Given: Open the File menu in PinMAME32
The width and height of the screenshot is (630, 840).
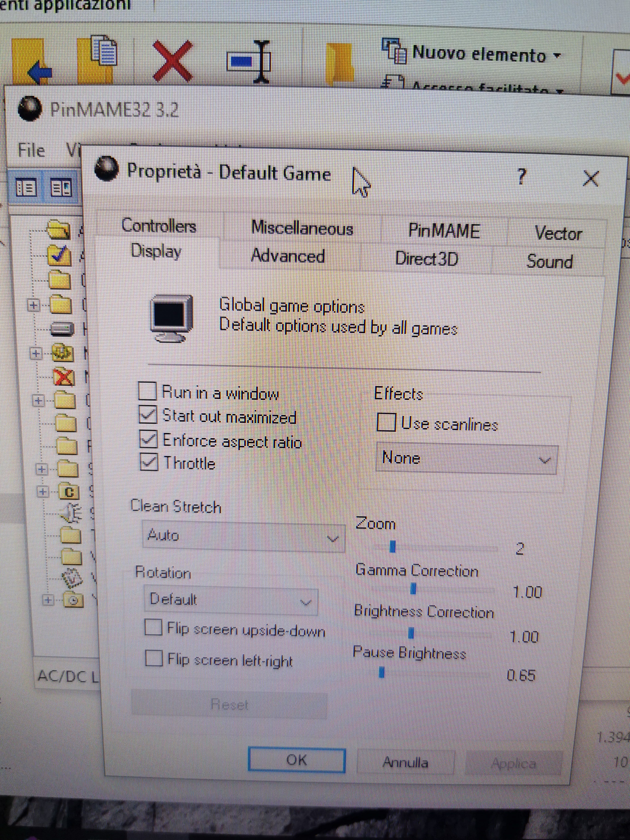Looking at the screenshot, I should 31,150.
